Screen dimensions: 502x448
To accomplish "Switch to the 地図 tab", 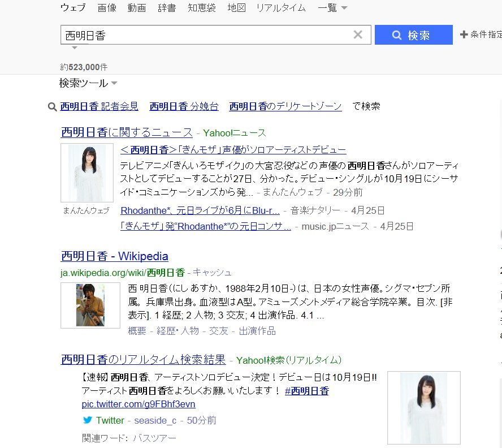I will (237, 8).
